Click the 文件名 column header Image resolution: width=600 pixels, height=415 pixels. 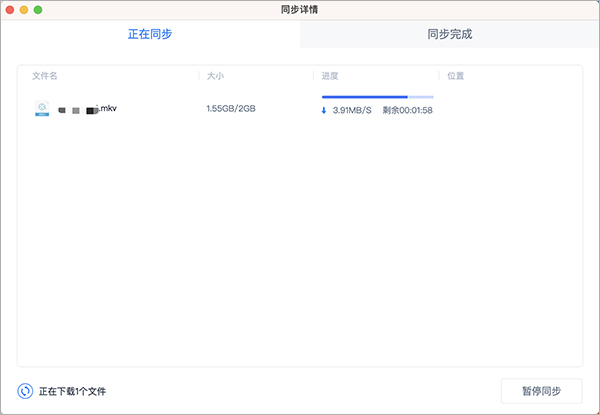45,76
